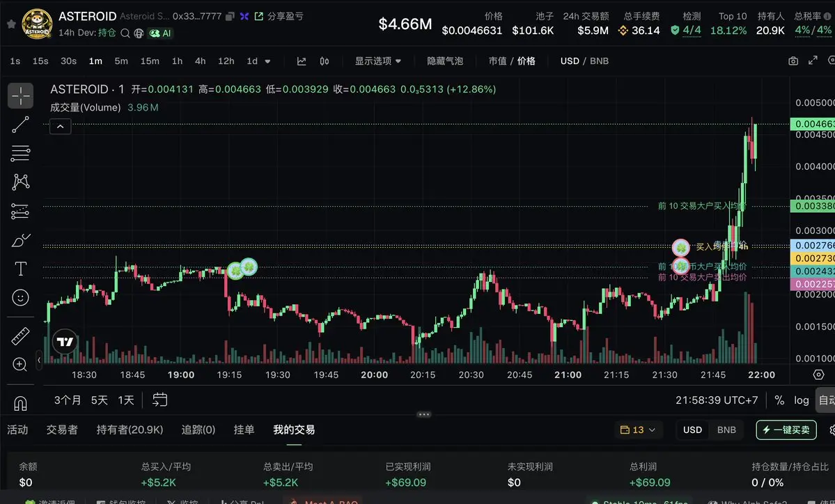Click the ASTEROID token logo image
The image size is (835, 504).
coord(37,24)
